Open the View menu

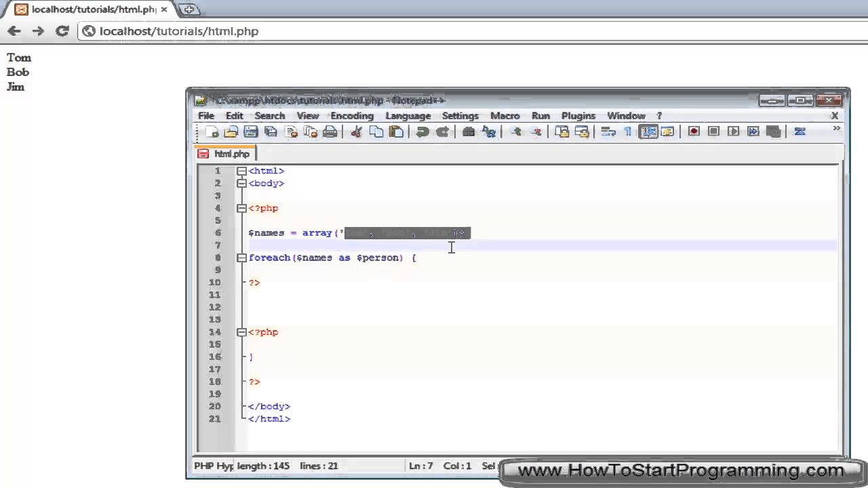(308, 116)
